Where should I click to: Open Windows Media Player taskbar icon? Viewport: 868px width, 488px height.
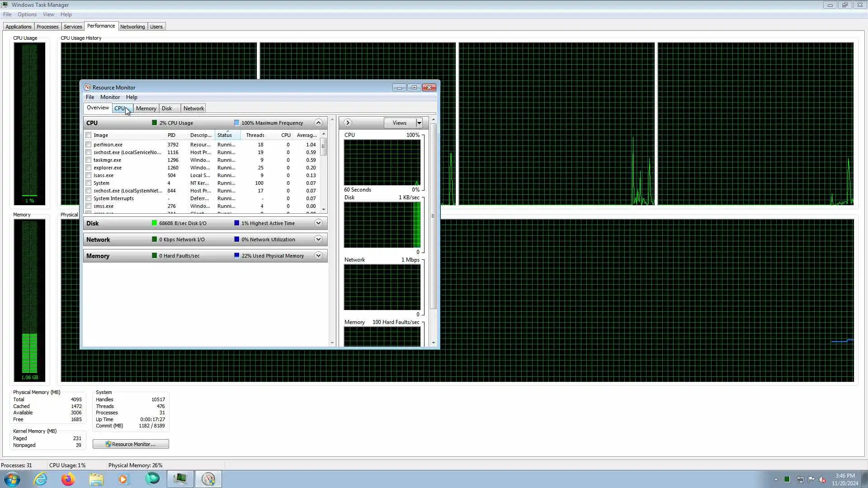click(124, 479)
